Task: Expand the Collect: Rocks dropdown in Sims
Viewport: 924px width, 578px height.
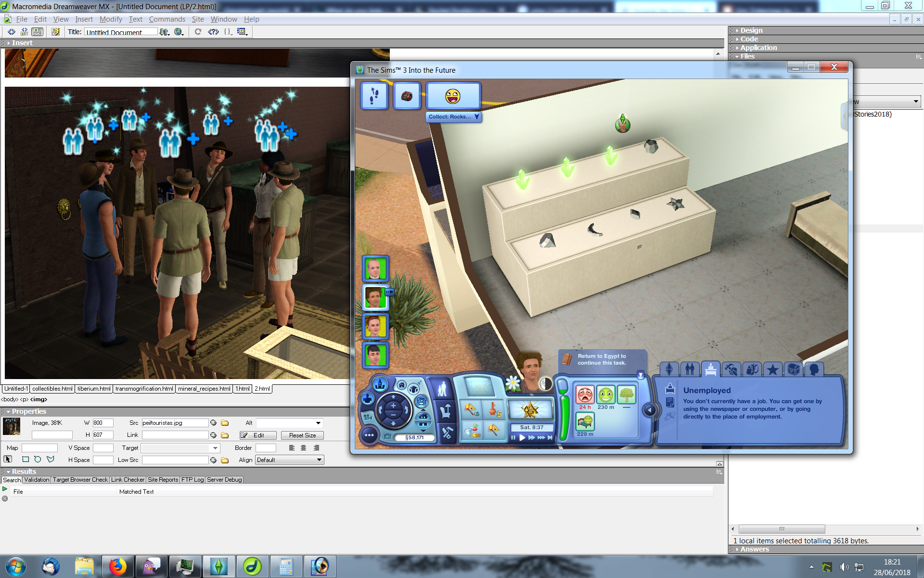Action: [453, 117]
